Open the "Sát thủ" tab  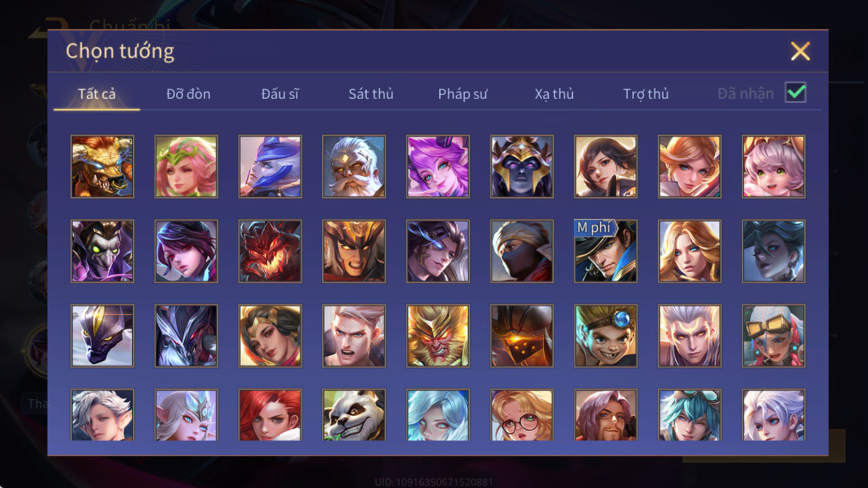(x=371, y=94)
